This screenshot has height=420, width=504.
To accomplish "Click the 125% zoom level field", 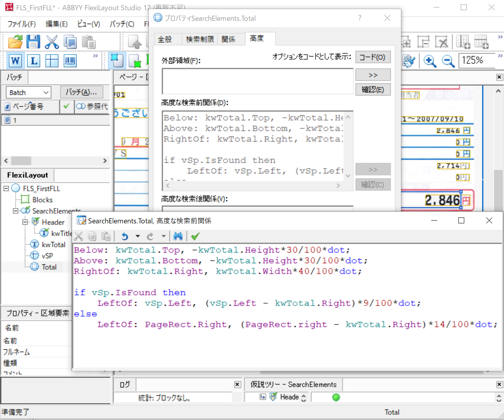I will coord(477,61).
